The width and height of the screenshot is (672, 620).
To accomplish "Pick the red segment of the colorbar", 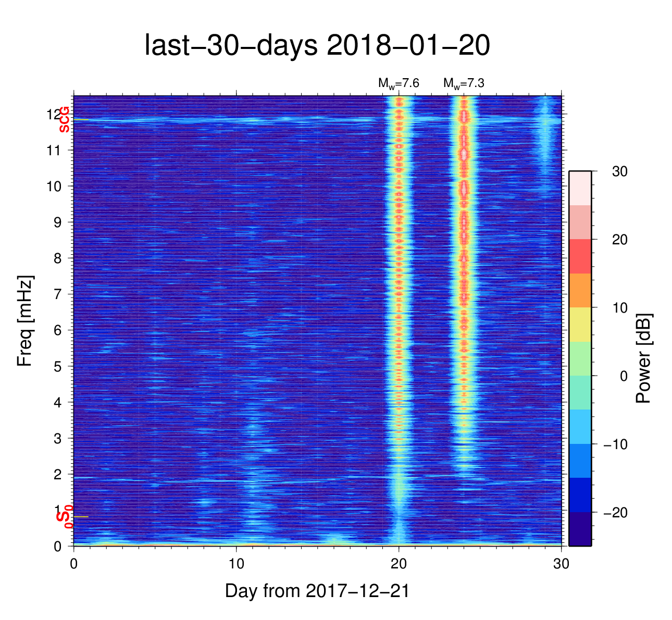I will point(580,256).
